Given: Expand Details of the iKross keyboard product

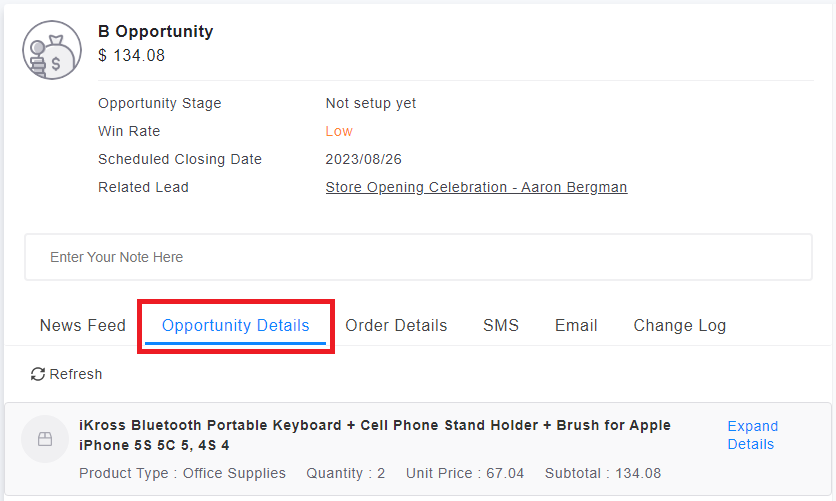Looking at the screenshot, I should (x=752, y=435).
